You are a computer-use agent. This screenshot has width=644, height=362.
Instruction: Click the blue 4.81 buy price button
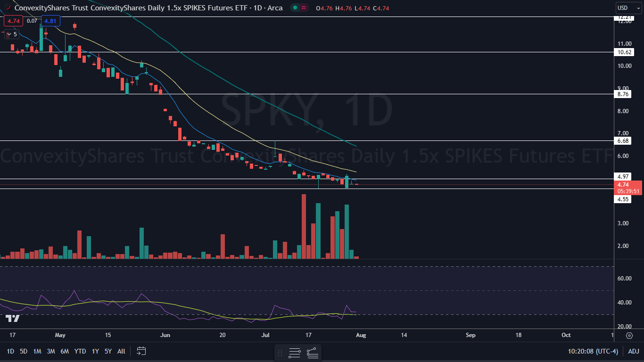[x=50, y=21]
